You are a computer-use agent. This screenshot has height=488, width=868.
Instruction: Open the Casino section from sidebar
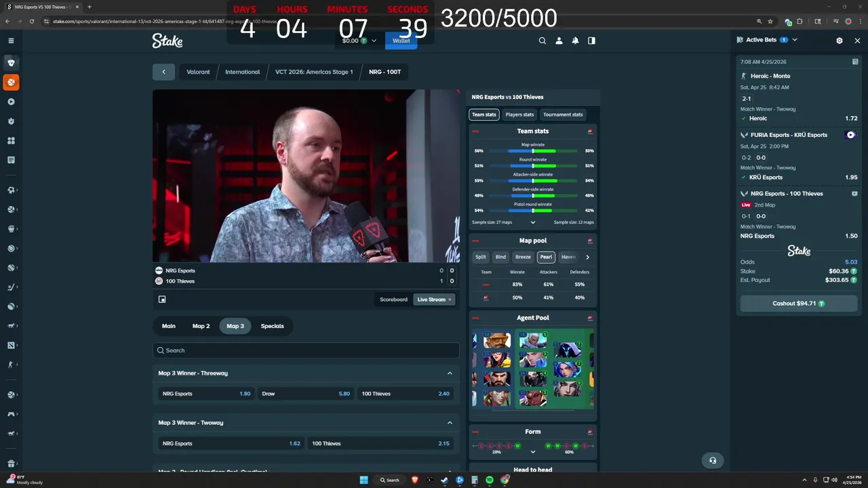(x=11, y=62)
